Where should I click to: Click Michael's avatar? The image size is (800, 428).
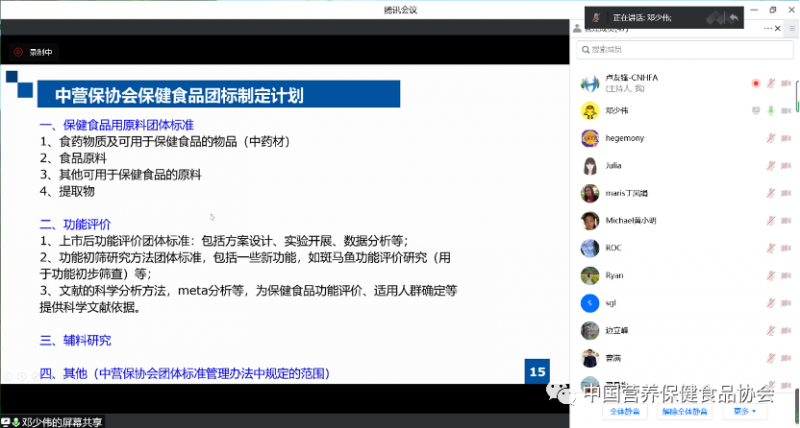coord(590,221)
